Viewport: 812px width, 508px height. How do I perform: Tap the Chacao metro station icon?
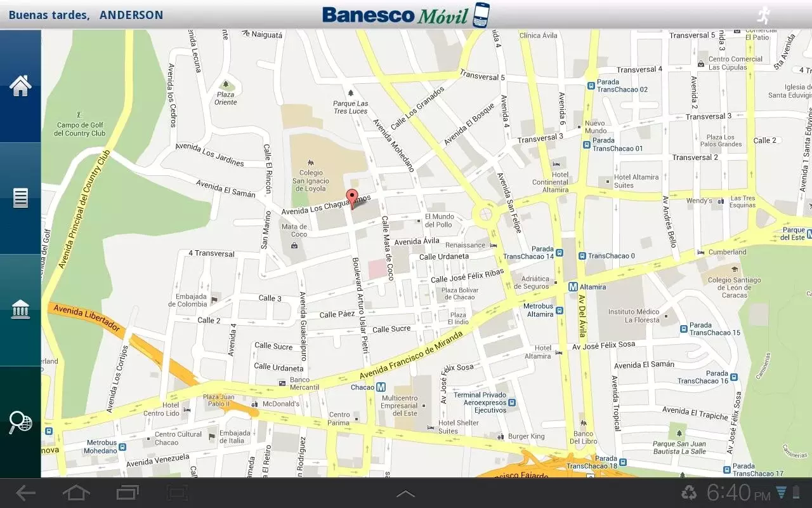point(381,387)
